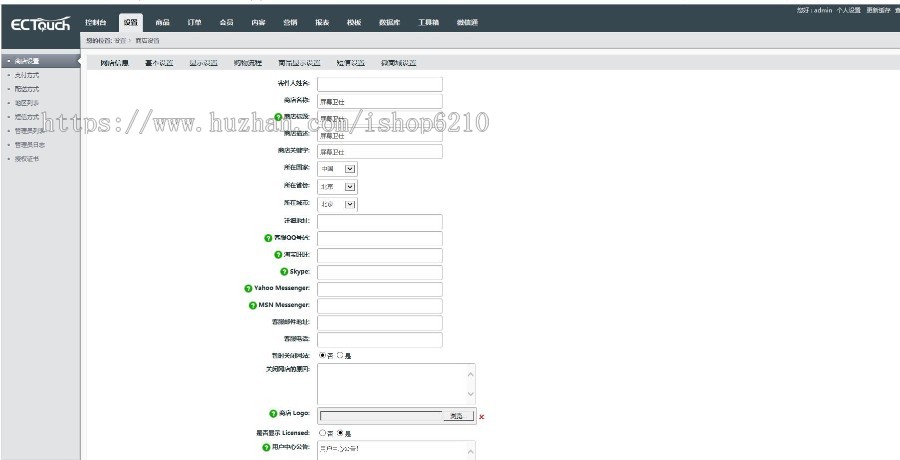The image size is (900, 460).
Task: Open 控制台 in top navigation
Action: point(96,22)
